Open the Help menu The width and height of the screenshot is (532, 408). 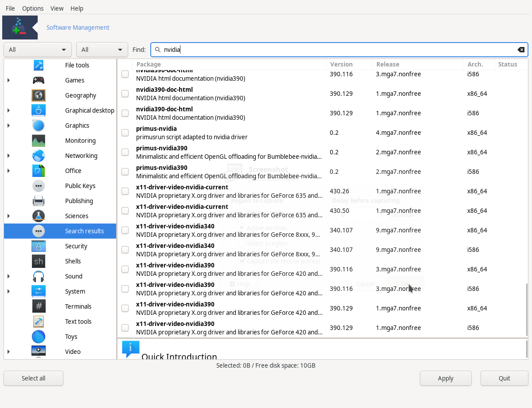pos(77,8)
